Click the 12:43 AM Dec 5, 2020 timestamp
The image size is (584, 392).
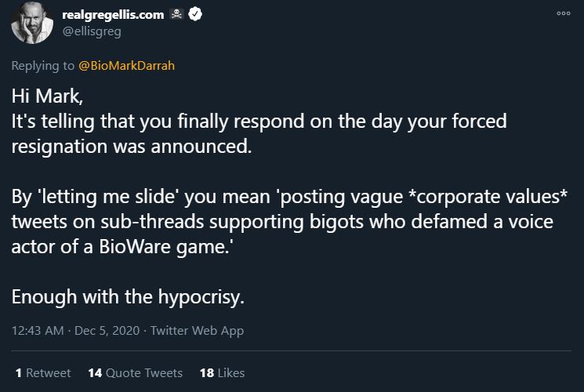75,331
